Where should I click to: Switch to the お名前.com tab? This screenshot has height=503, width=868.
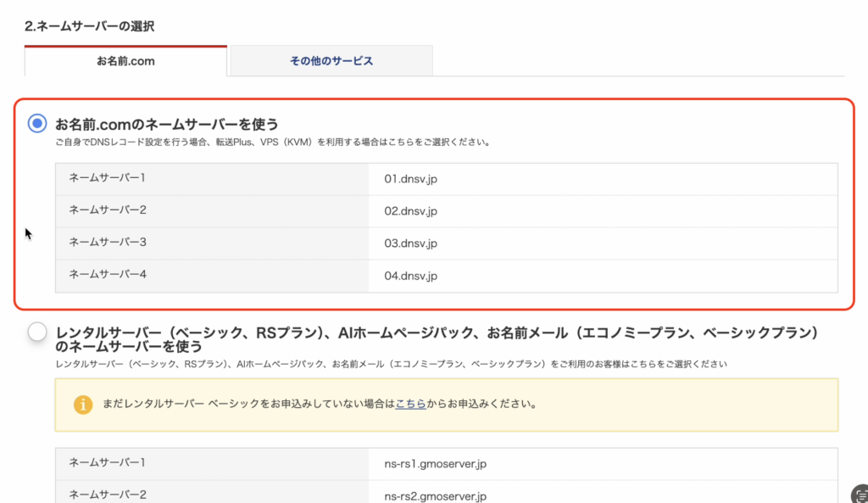coord(125,61)
